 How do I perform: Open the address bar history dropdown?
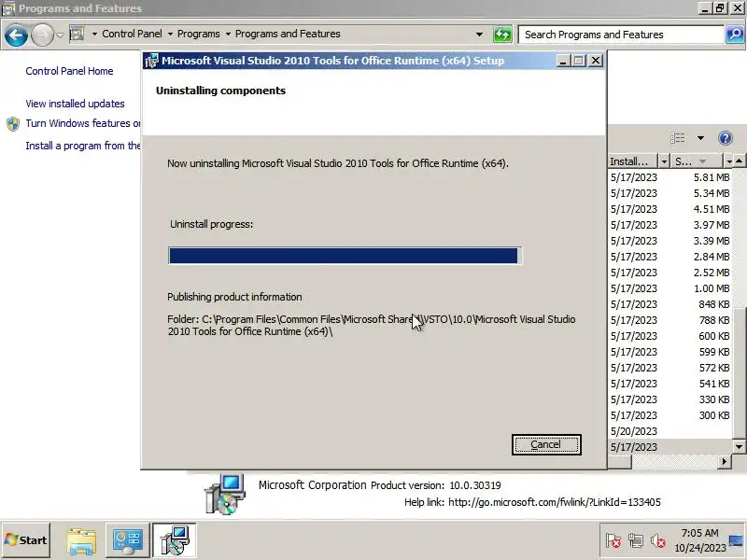(479, 35)
